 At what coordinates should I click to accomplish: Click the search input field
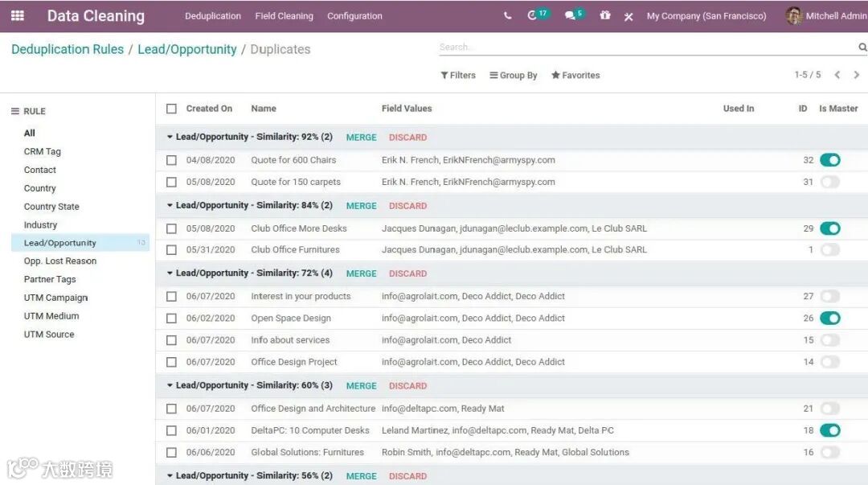coord(648,47)
